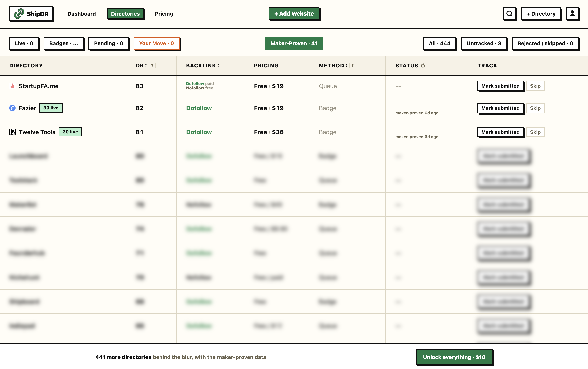Click StartupFA.me Dofollow paid backlink text
This screenshot has height=369, width=588.
pyautogui.click(x=200, y=83)
